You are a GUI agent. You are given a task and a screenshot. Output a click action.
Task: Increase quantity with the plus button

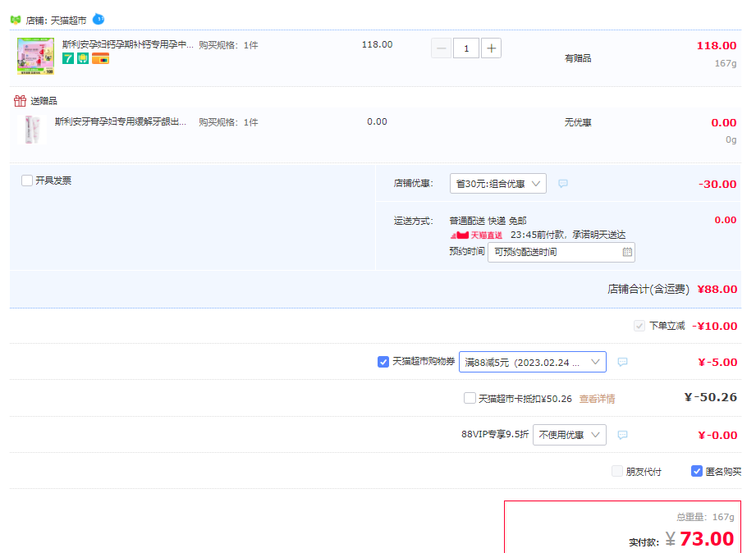tap(491, 48)
